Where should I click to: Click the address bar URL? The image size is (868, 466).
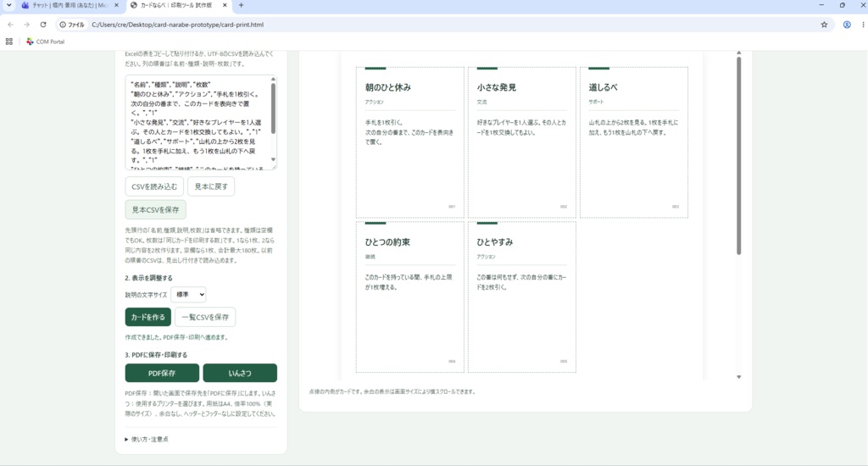click(x=178, y=25)
